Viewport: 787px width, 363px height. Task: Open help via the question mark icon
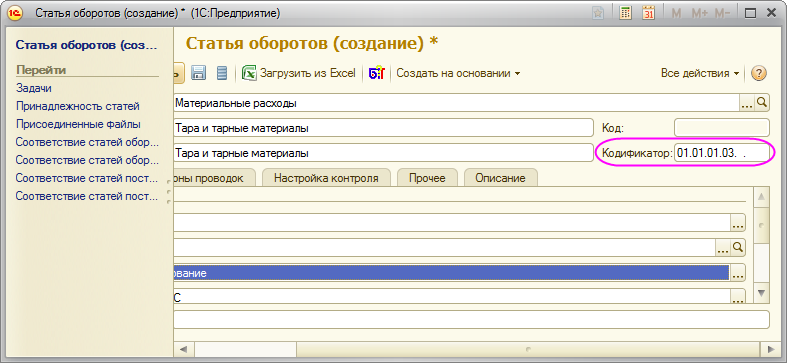coord(758,73)
